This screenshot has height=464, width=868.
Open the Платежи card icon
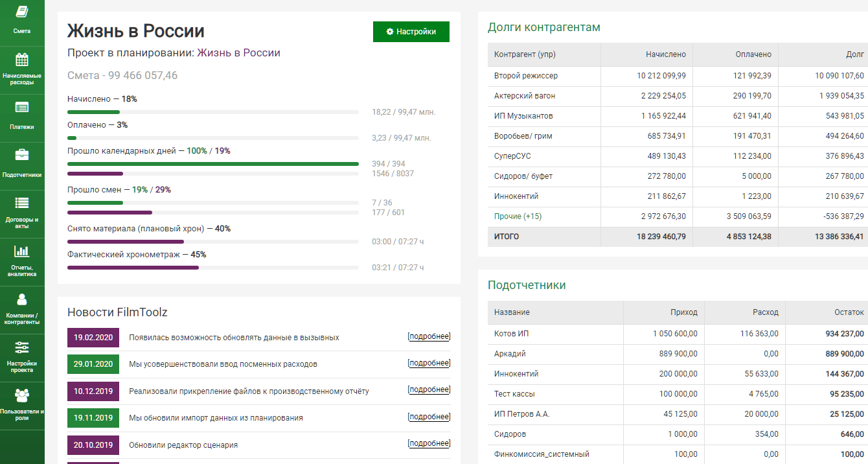pyautogui.click(x=22, y=108)
